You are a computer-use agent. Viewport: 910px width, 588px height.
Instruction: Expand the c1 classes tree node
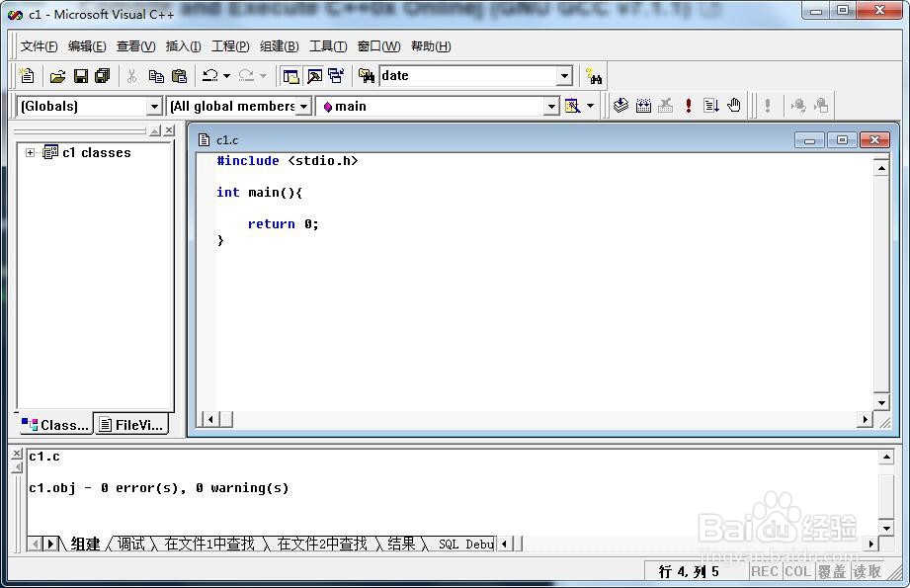point(30,152)
